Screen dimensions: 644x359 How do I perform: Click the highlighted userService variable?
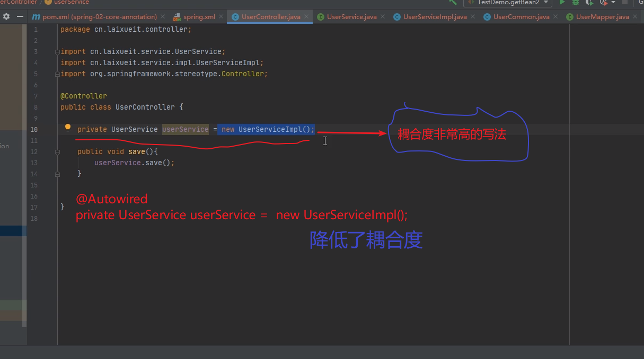[x=186, y=129]
